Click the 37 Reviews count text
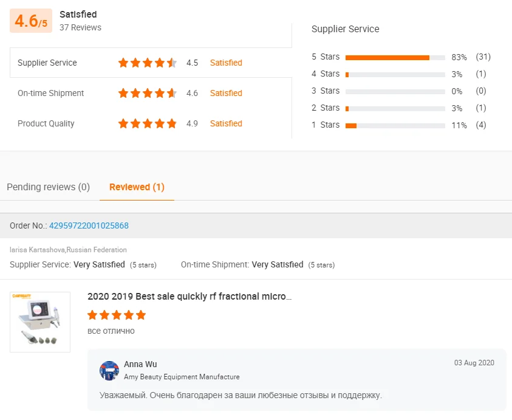The image size is (512, 420). pyautogui.click(x=80, y=27)
